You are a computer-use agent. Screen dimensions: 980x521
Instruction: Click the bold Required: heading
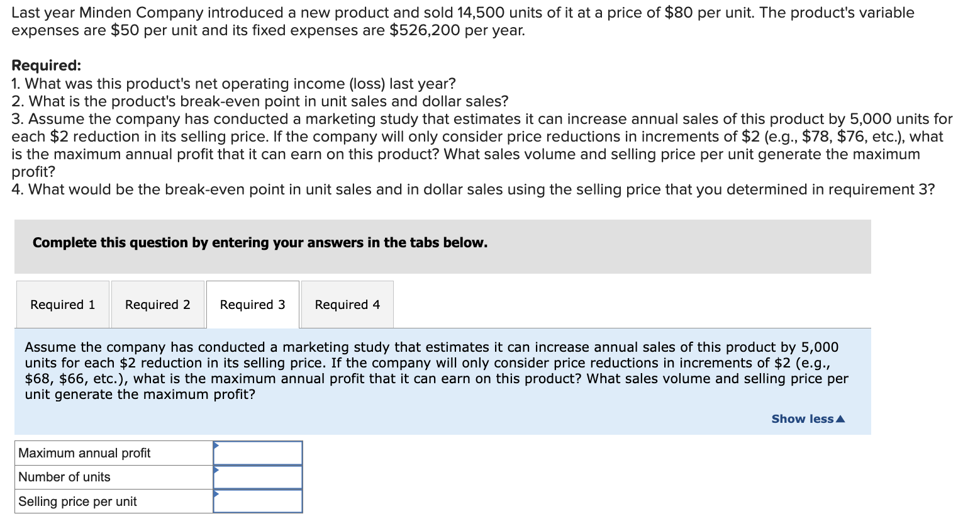[x=46, y=65]
